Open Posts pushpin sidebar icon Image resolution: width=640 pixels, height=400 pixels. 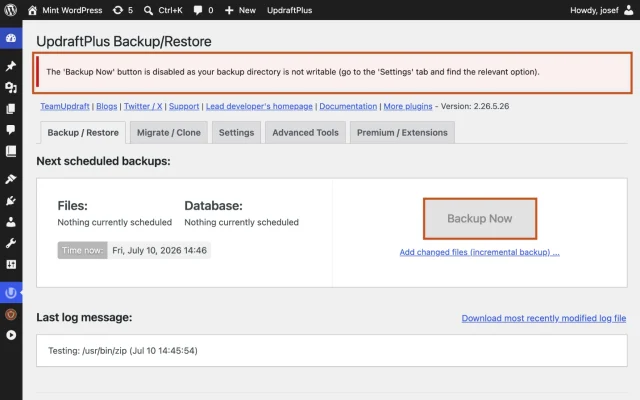pos(11,66)
